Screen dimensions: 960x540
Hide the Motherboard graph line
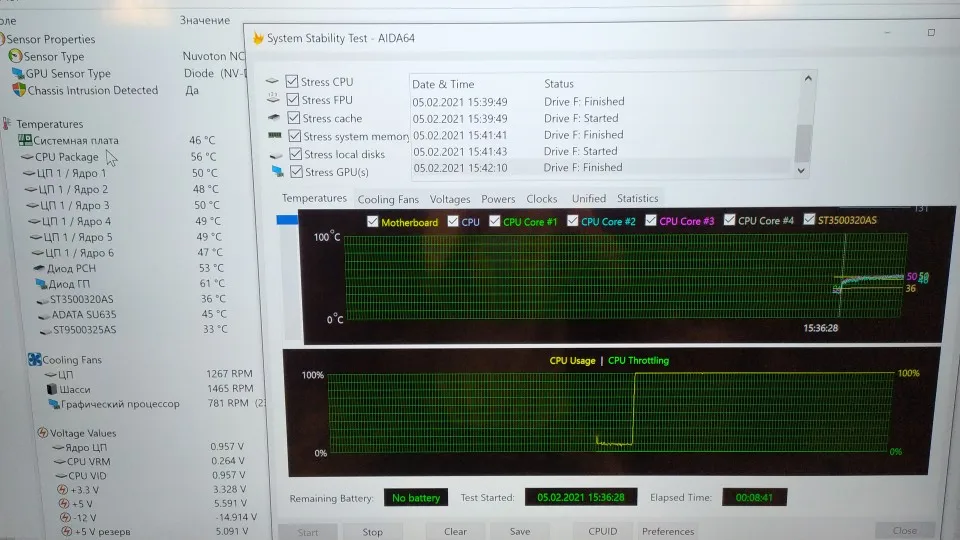point(372,222)
